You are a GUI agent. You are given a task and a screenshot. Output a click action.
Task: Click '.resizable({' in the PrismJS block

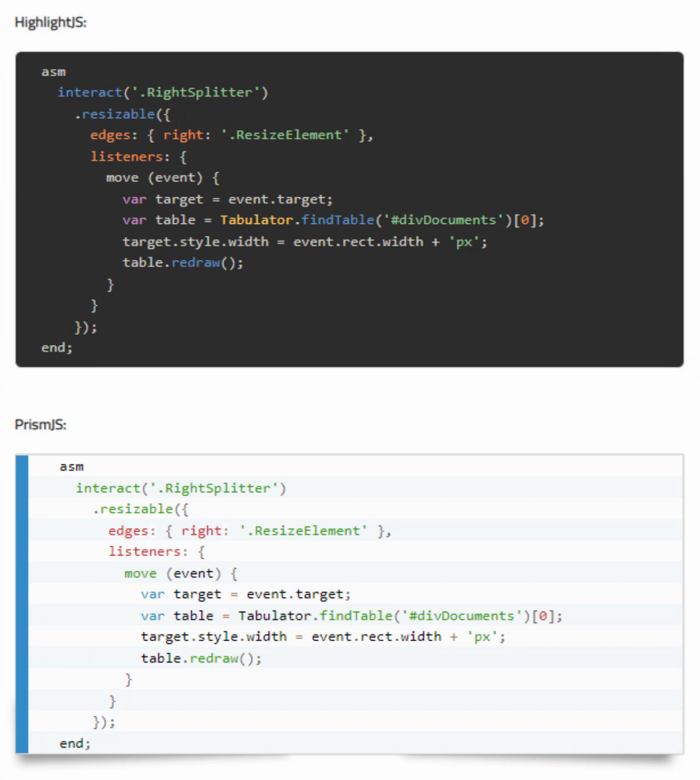(x=140, y=509)
